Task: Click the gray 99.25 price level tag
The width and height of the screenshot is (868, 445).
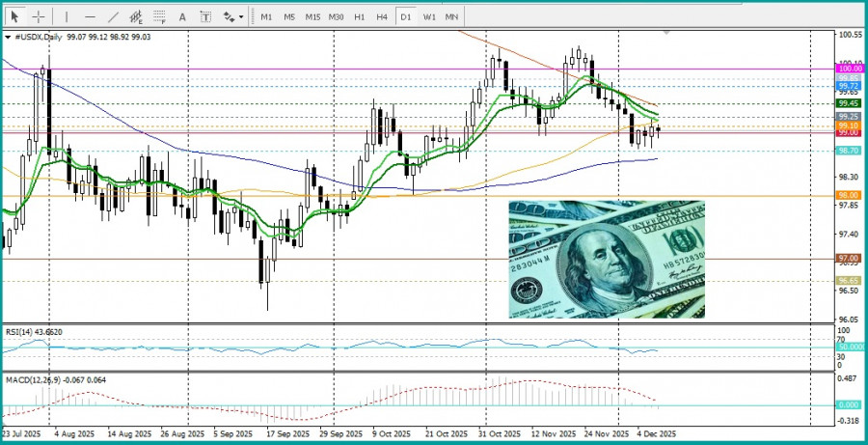Action: [851, 117]
